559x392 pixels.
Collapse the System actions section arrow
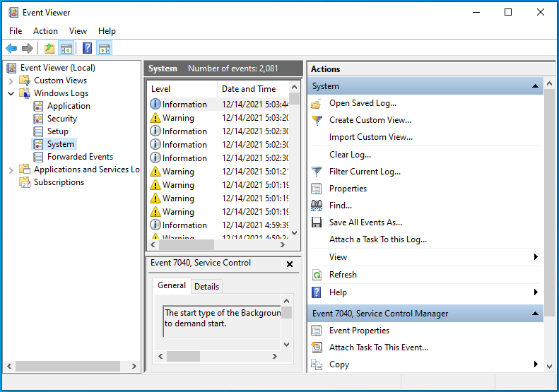[x=535, y=86]
